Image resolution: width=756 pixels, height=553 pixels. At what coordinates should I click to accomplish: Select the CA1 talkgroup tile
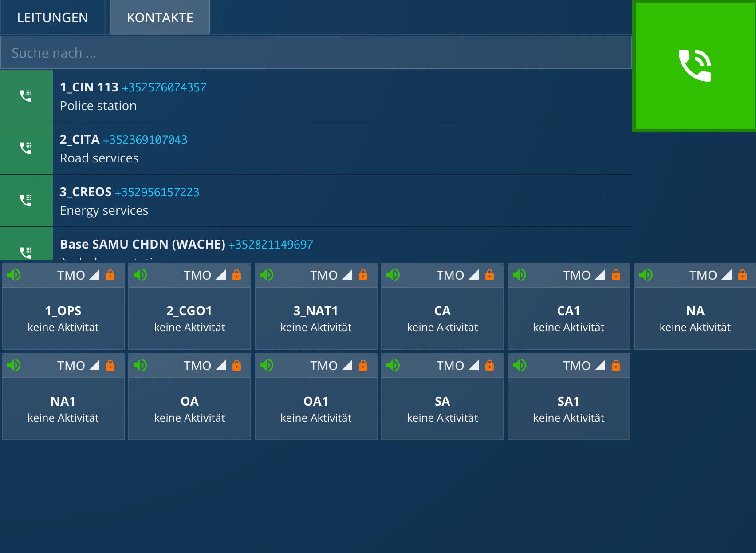click(568, 318)
